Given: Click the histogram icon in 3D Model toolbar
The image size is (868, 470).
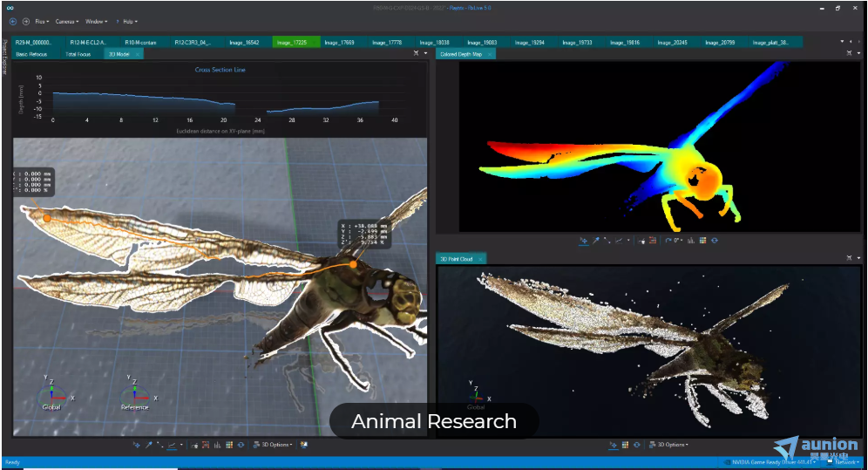Looking at the screenshot, I should (x=218, y=445).
